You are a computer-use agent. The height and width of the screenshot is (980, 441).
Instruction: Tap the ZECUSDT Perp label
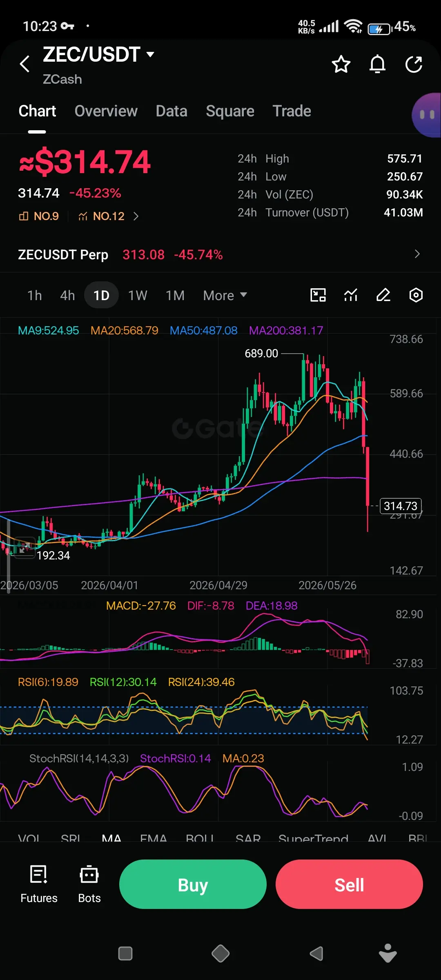point(63,254)
